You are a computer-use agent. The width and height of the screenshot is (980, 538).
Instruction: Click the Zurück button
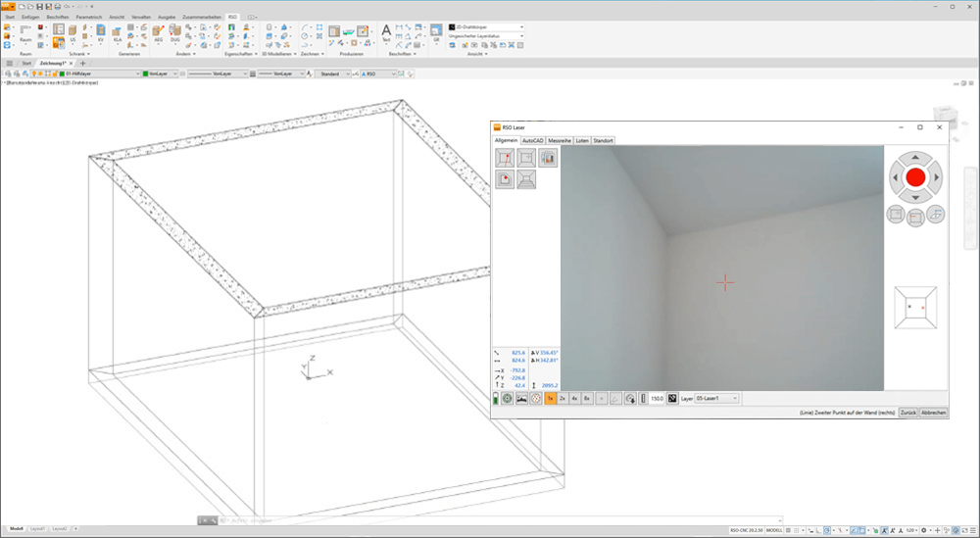point(908,414)
